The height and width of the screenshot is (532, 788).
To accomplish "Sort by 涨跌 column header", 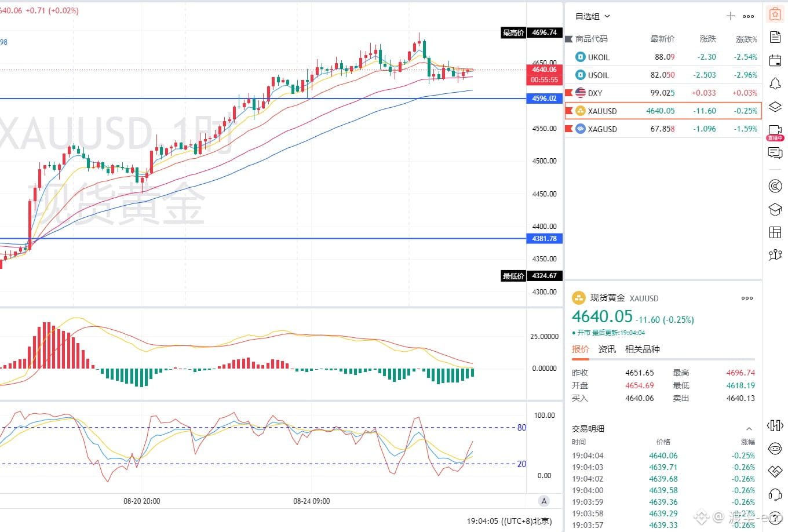I will 707,39.
